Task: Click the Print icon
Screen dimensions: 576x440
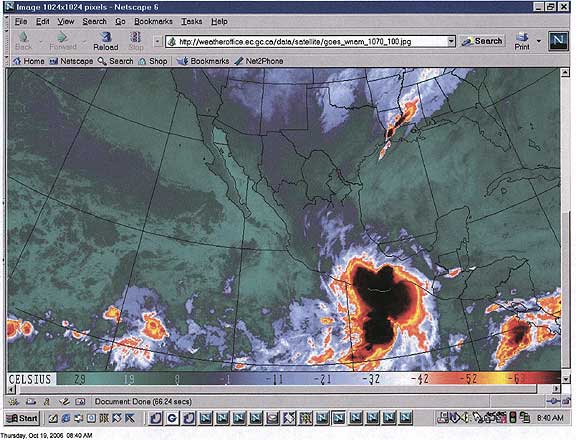Action: 522,41
